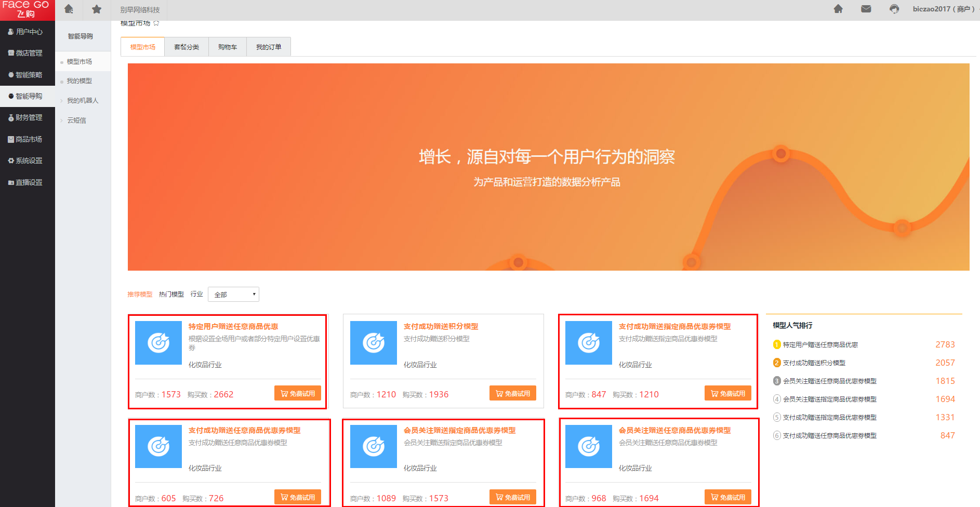This screenshot has width=980, height=507.
Task: Open 用户中心 in the left sidebar
Action: [29, 32]
